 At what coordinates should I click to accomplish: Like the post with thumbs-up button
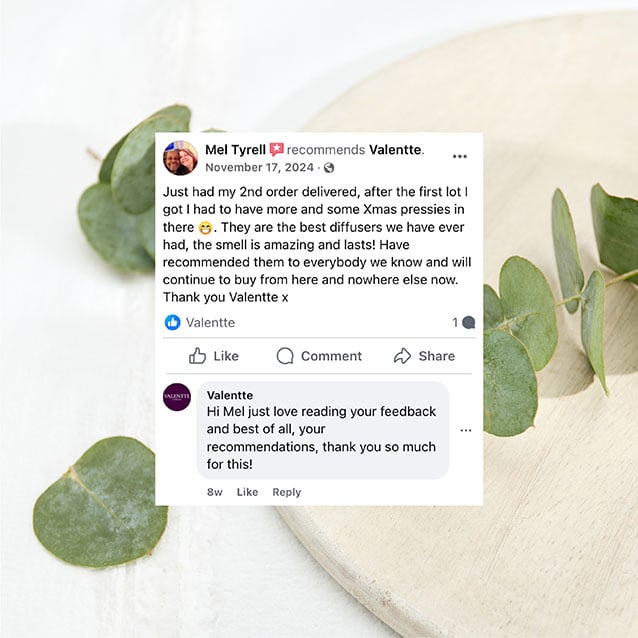214,356
